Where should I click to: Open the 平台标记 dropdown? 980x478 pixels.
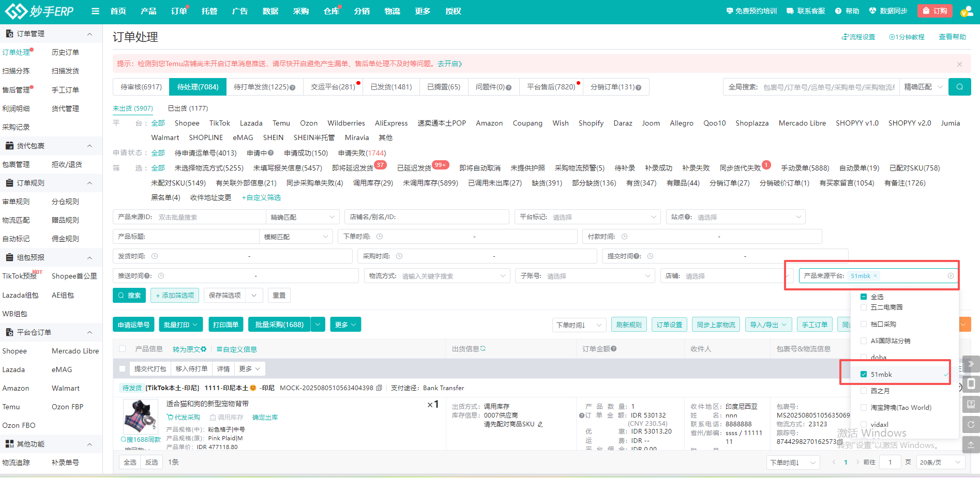(587, 217)
